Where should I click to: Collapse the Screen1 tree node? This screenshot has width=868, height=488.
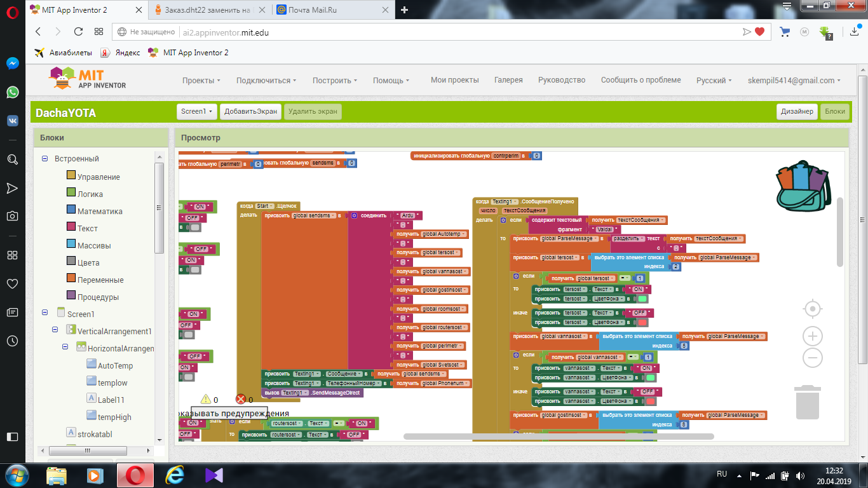(44, 313)
